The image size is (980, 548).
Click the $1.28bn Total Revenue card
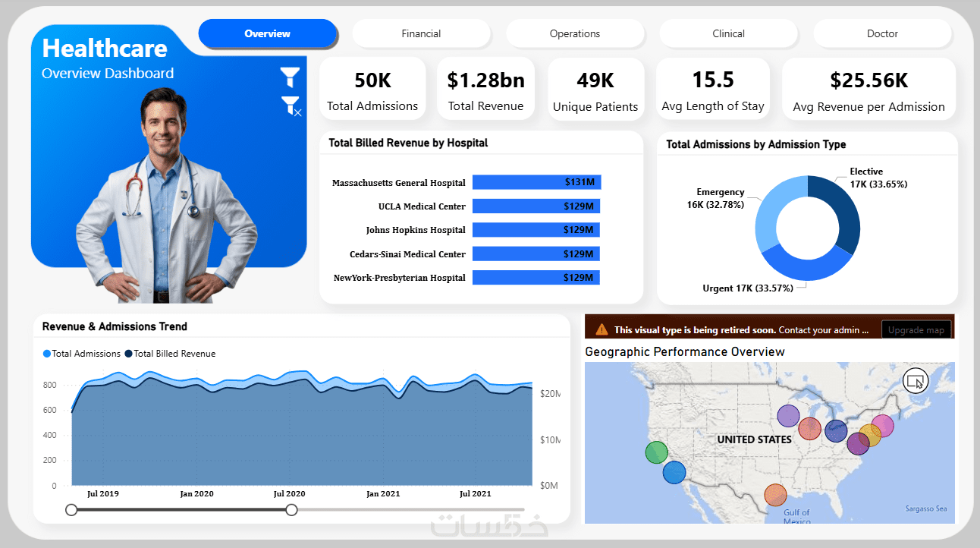click(x=485, y=89)
